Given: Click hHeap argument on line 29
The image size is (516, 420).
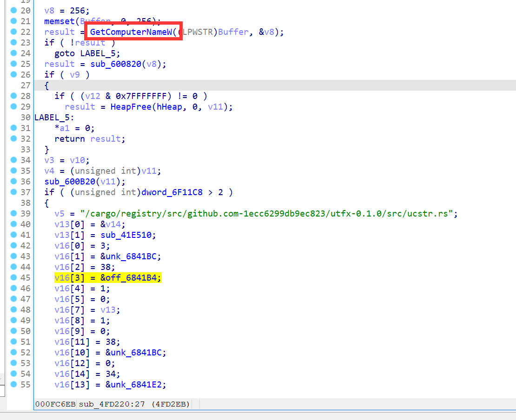Looking at the screenshot, I should tap(169, 106).
